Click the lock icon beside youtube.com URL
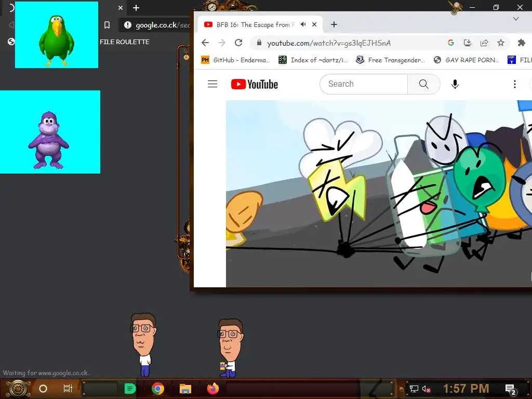The width and height of the screenshot is (532, 399). point(259,43)
